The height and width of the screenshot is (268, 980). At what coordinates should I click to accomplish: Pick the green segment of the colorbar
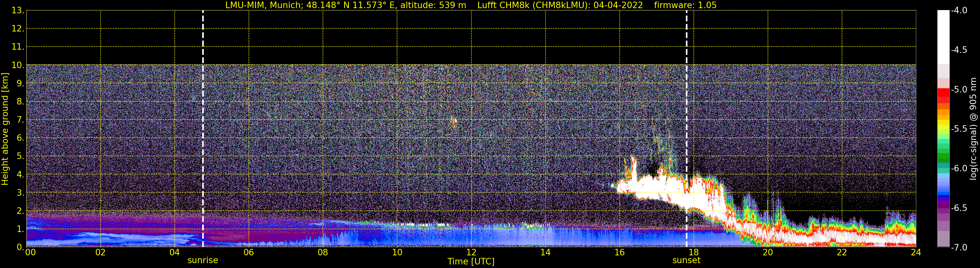[943, 156]
